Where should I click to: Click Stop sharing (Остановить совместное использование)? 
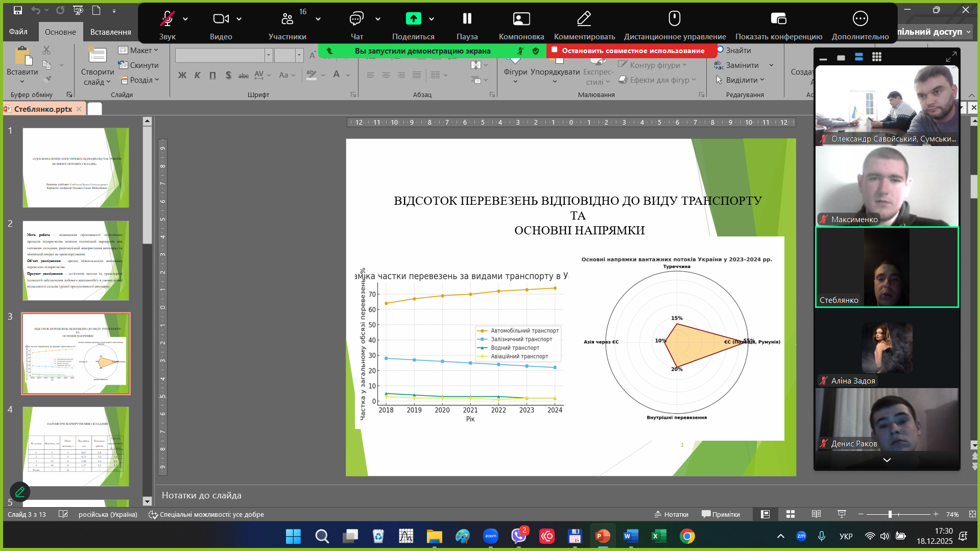tap(632, 51)
